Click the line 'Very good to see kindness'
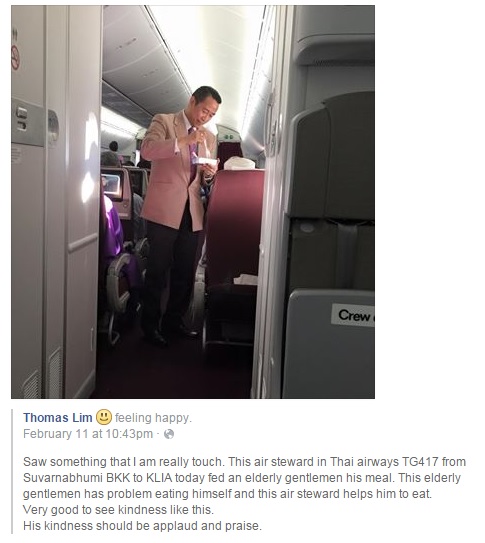485x543 pixels. 118,510
